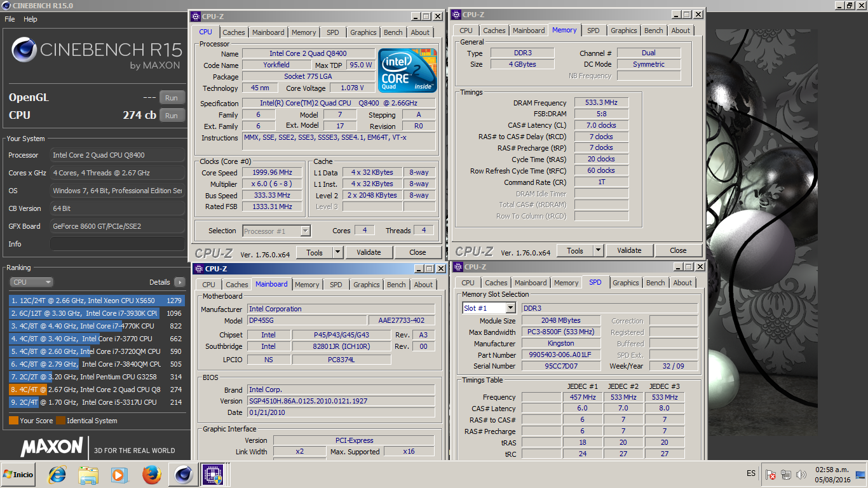Switch to Bench tab in CPU window
The image size is (868, 488).
pos(393,32)
